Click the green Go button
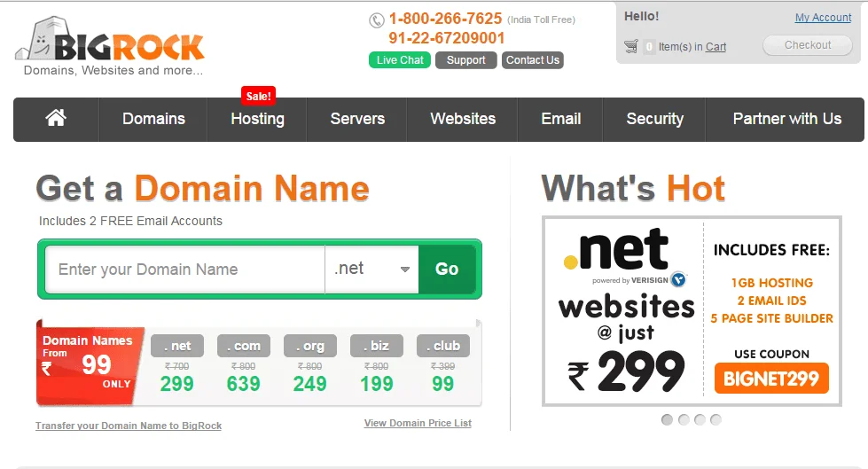This screenshot has height=469, width=868. tap(447, 270)
